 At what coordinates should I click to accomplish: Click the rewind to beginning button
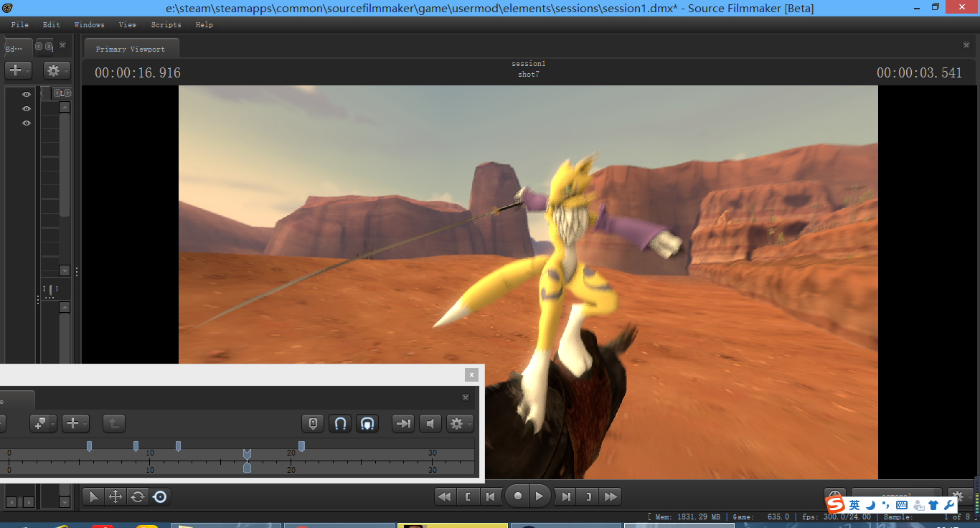pyautogui.click(x=446, y=496)
